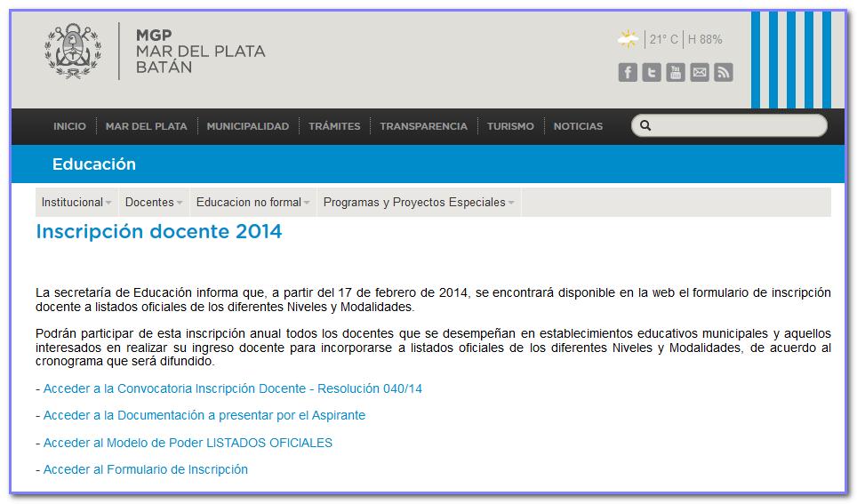Image resolution: width=857 pixels, height=504 pixels.
Task: Click inside the site search field
Action: pos(736,126)
